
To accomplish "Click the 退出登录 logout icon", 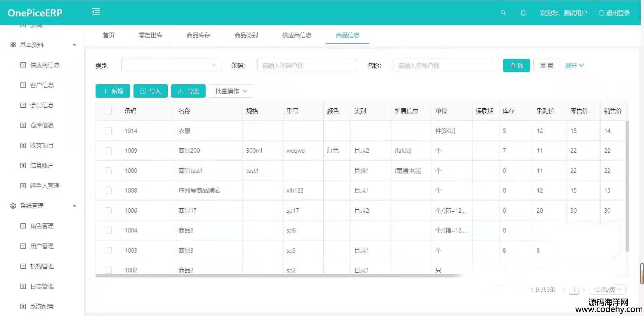I will pos(601,13).
